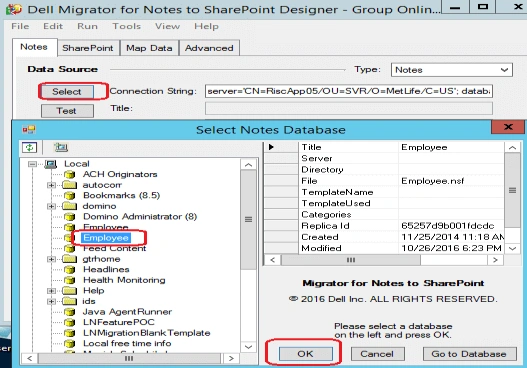Click the server connect icon beside refresh

(x=61, y=147)
